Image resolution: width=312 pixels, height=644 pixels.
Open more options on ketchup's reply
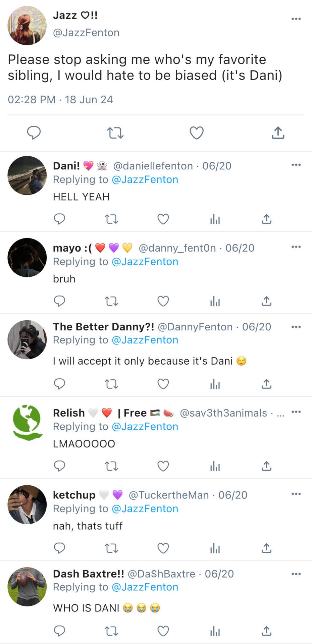(x=296, y=494)
